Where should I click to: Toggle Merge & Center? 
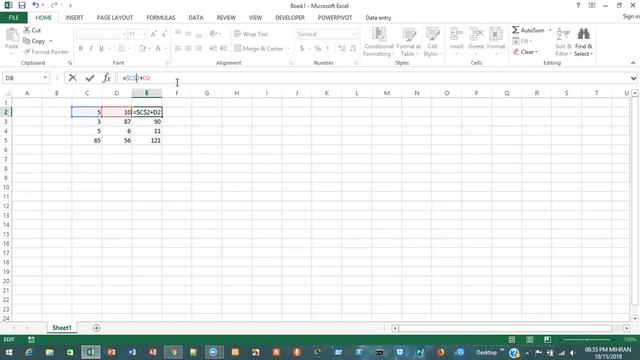point(259,48)
